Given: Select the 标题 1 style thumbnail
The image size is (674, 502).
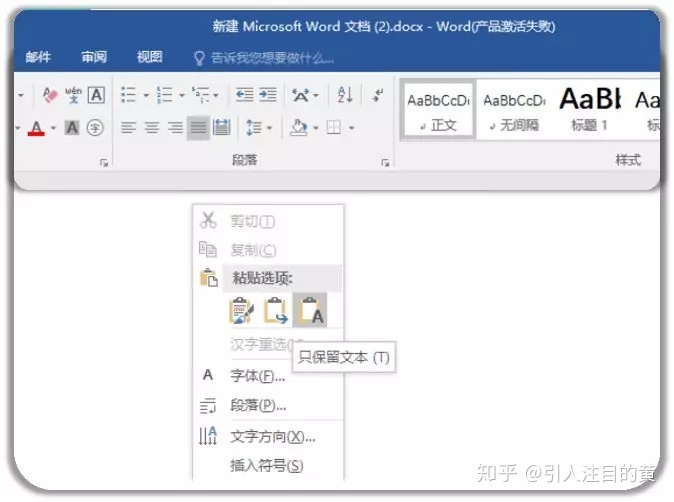Looking at the screenshot, I should [590, 110].
